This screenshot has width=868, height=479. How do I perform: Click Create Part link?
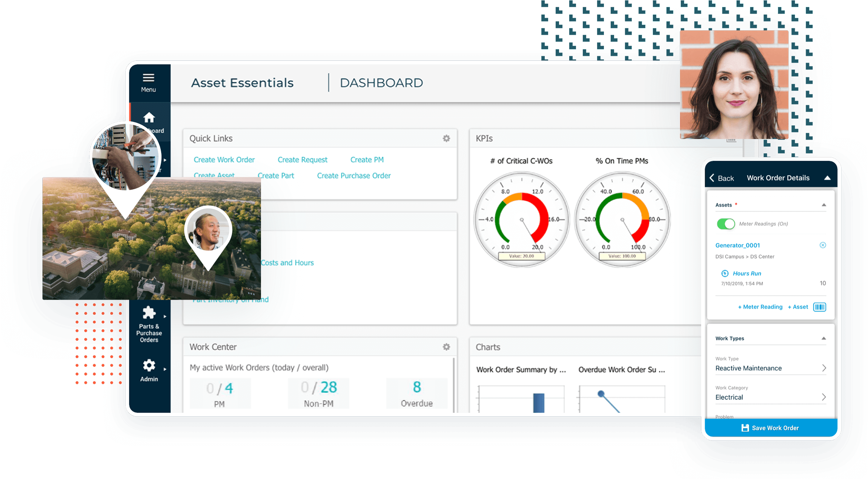(276, 176)
